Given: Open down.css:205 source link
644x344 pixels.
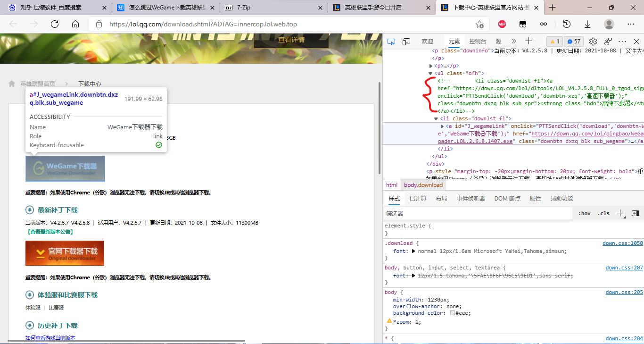Looking at the screenshot, I should click(x=624, y=293).
